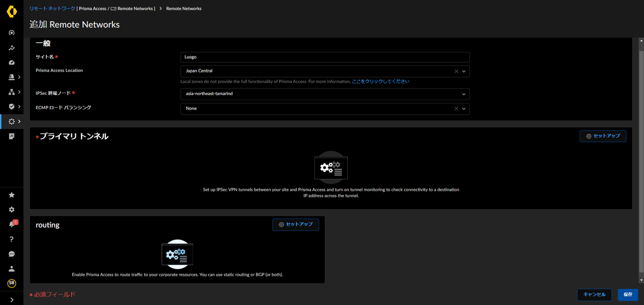This screenshot has width=644, height=305.
Task: Click the キャンセル button
Action: [x=594, y=294]
